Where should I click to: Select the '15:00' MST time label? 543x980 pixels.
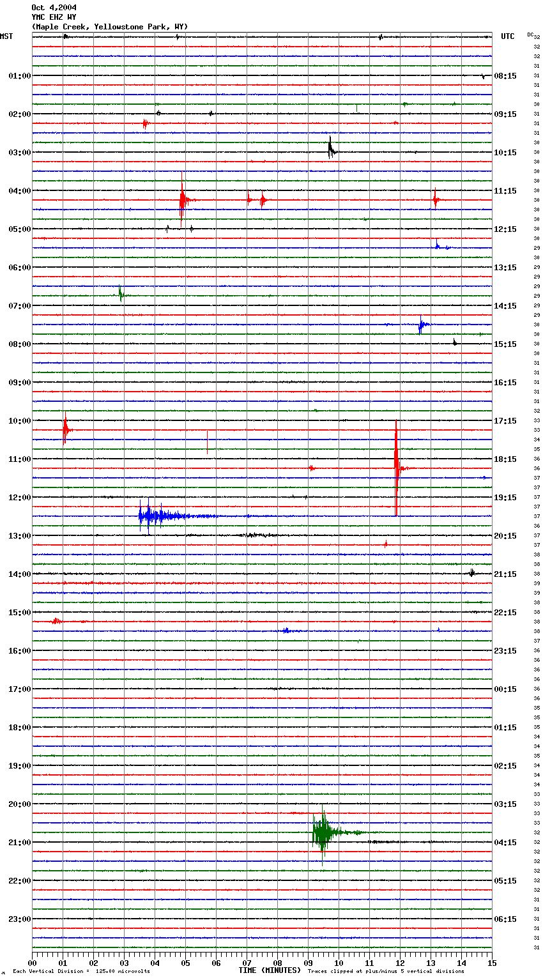pyautogui.click(x=20, y=613)
